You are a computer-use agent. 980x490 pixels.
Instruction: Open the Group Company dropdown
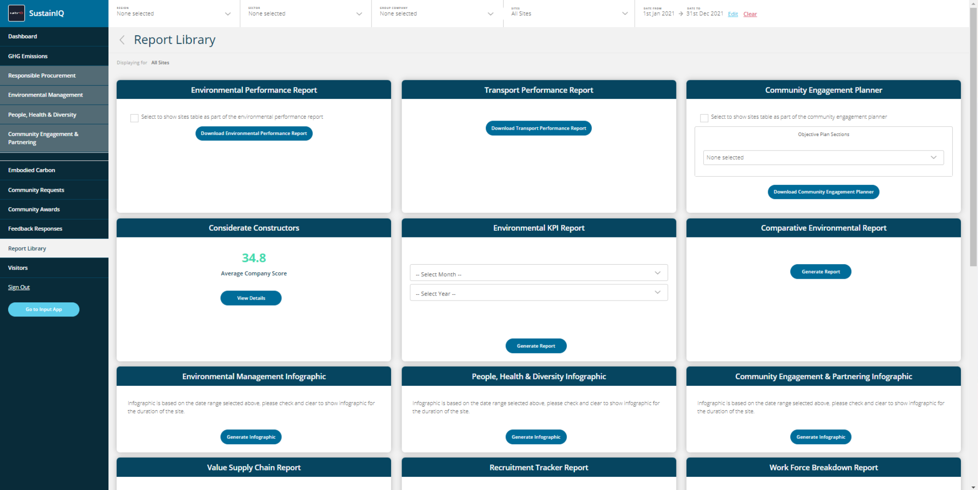(x=437, y=14)
